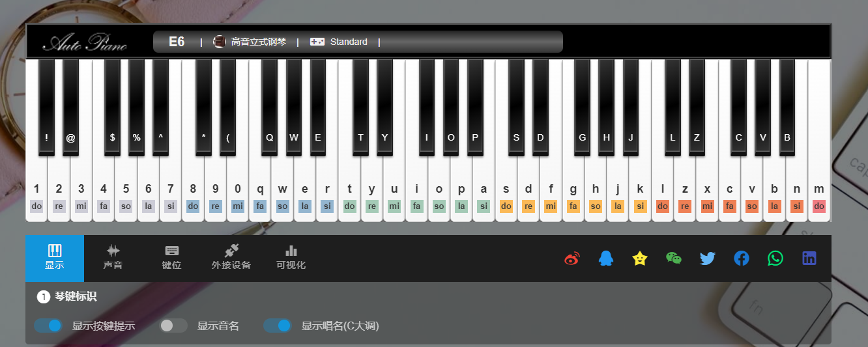Switch to the 键位 tab
This screenshot has height=347, width=868.
tap(171, 258)
